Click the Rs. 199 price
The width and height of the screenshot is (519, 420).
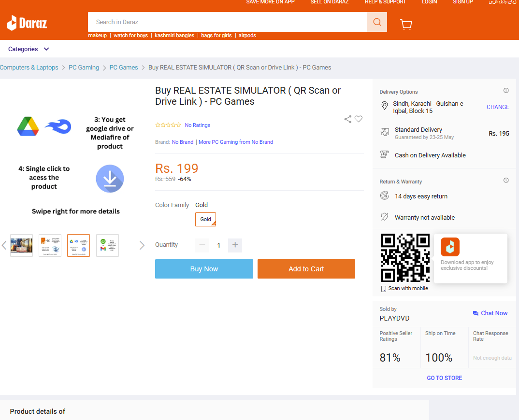(x=177, y=168)
